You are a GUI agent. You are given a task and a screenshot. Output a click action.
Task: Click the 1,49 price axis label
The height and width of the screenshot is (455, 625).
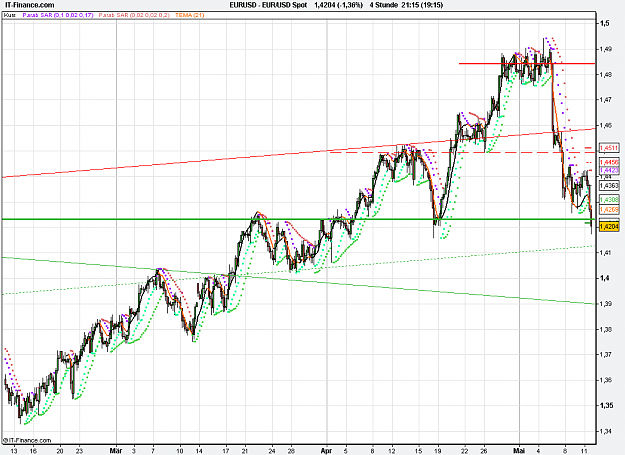[x=606, y=49]
